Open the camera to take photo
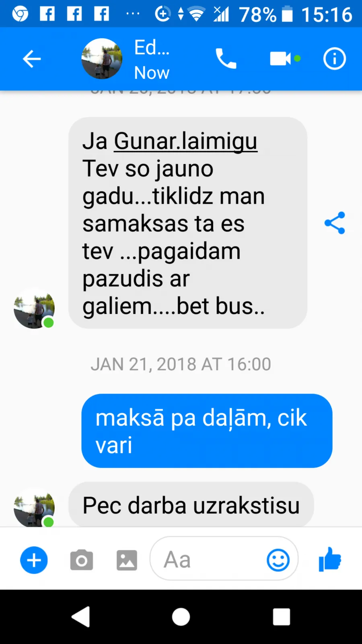The width and height of the screenshot is (362, 644). tap(82, 560)
